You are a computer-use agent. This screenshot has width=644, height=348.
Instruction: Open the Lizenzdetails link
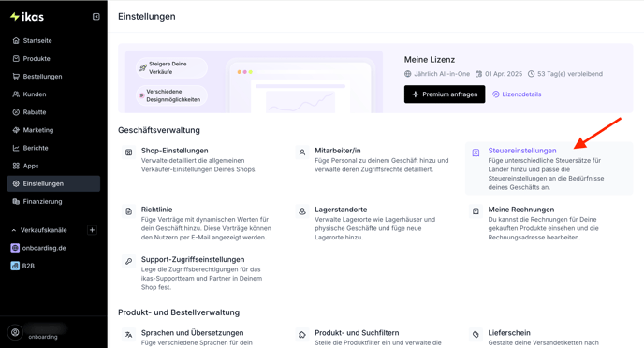pyautogui.click(x=517, y=94)
